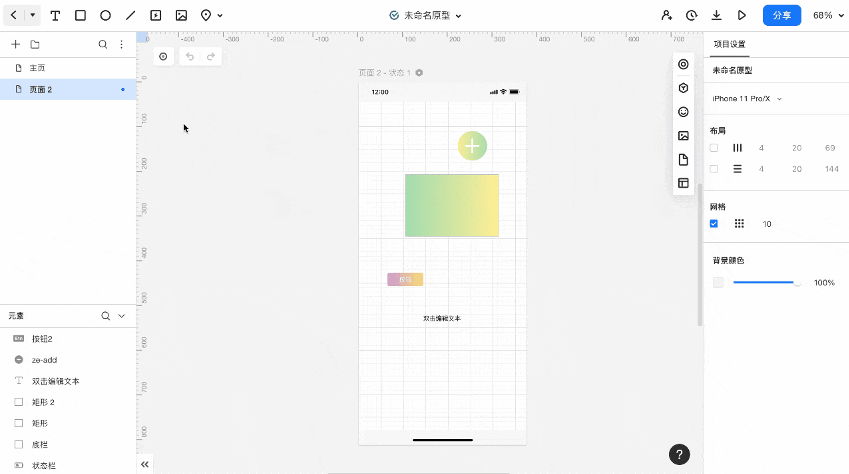This screenshot has width=849, height=474.
Task: Click the Image insert tool
Action: coord(181,16)
